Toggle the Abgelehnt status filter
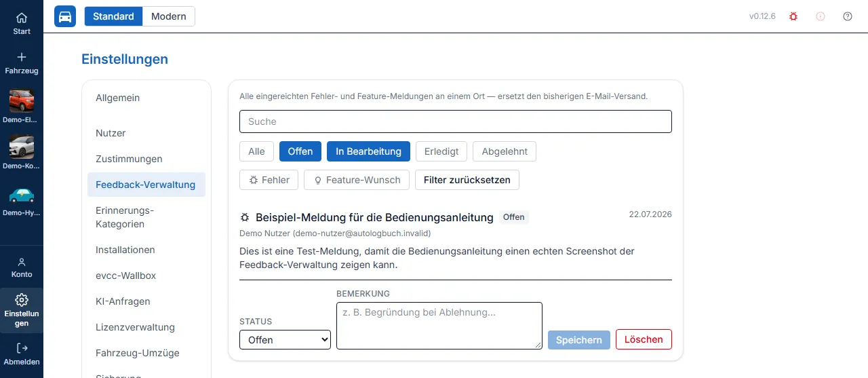The width and height of the screenshot is (868, 378). (x=505, y=151)
